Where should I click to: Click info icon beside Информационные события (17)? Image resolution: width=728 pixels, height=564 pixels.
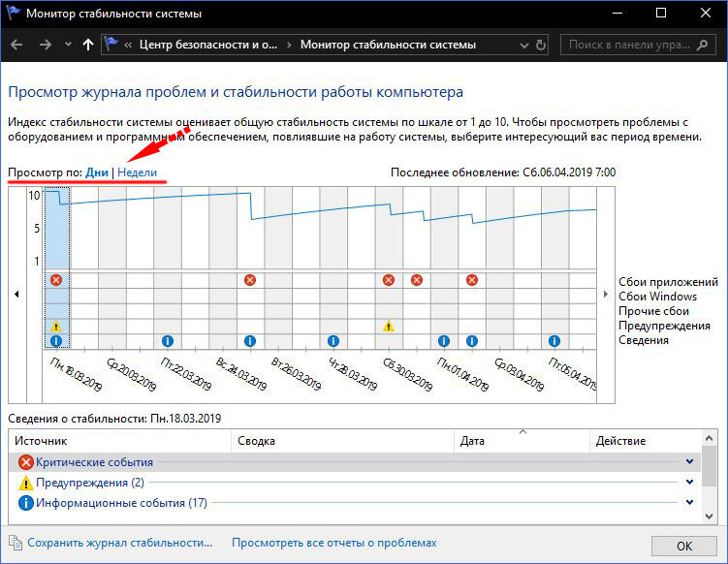pyautogui.click(x=26, y=503)
